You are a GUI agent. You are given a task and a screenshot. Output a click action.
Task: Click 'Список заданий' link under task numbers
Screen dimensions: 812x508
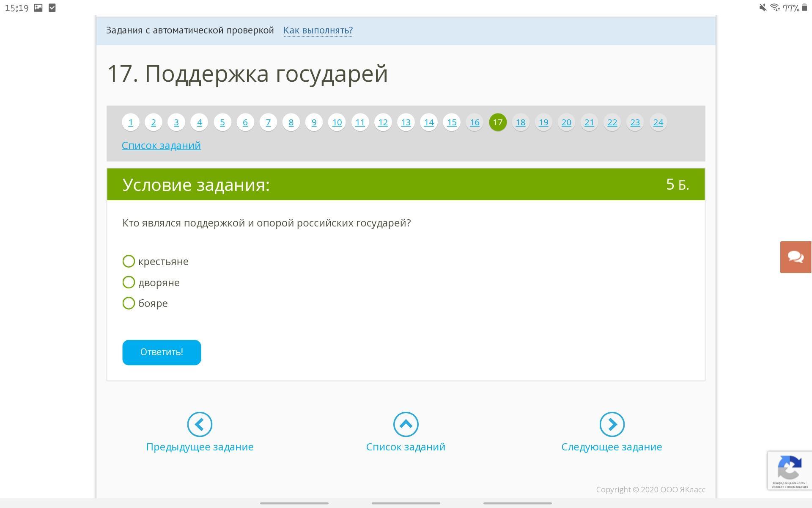(x=161, y=145)
